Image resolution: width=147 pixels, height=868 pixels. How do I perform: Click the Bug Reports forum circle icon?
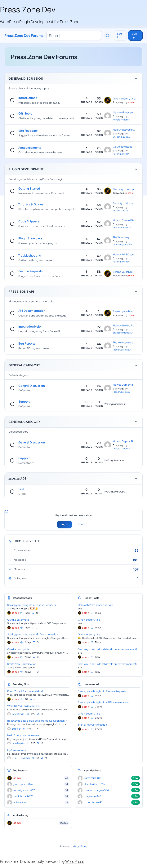pyautogui.click(x=12, y=346)
